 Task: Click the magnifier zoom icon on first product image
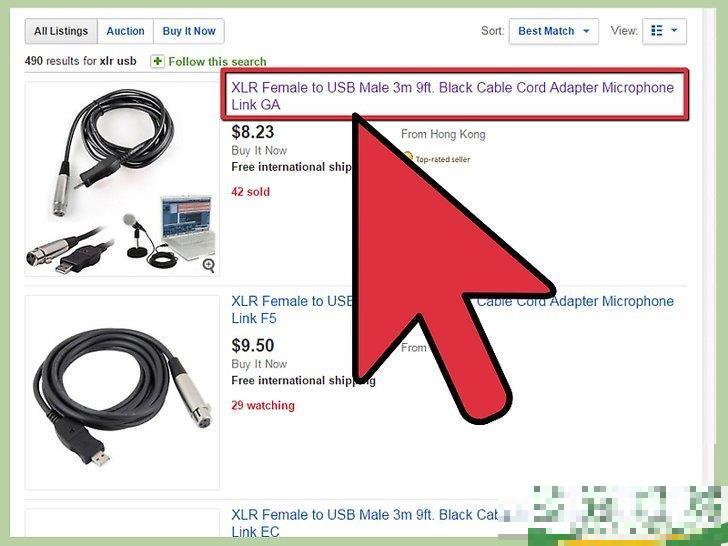208,265
